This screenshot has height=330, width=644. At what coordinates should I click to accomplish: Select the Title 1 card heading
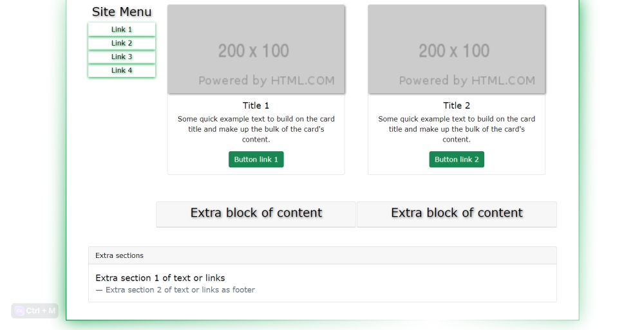click(x=256, y=105)
